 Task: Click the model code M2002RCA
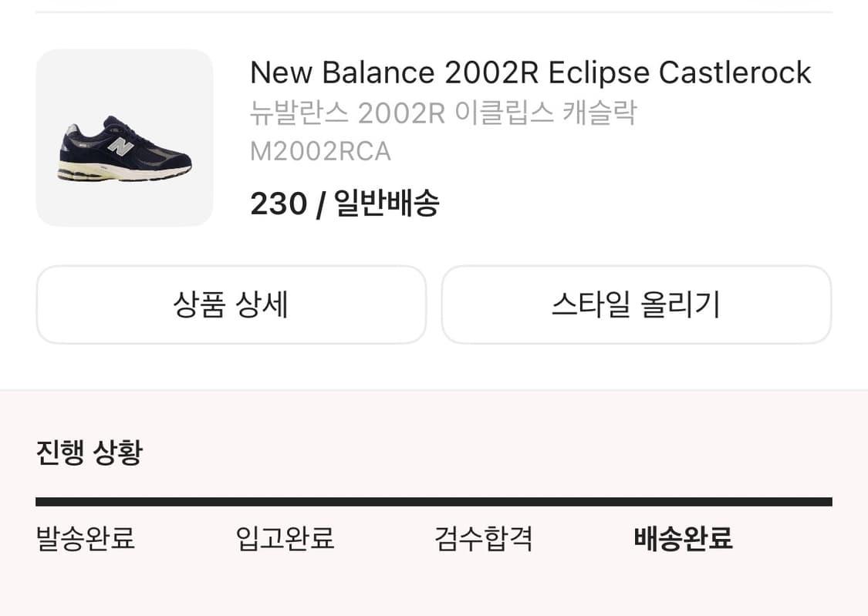[319, 151]
